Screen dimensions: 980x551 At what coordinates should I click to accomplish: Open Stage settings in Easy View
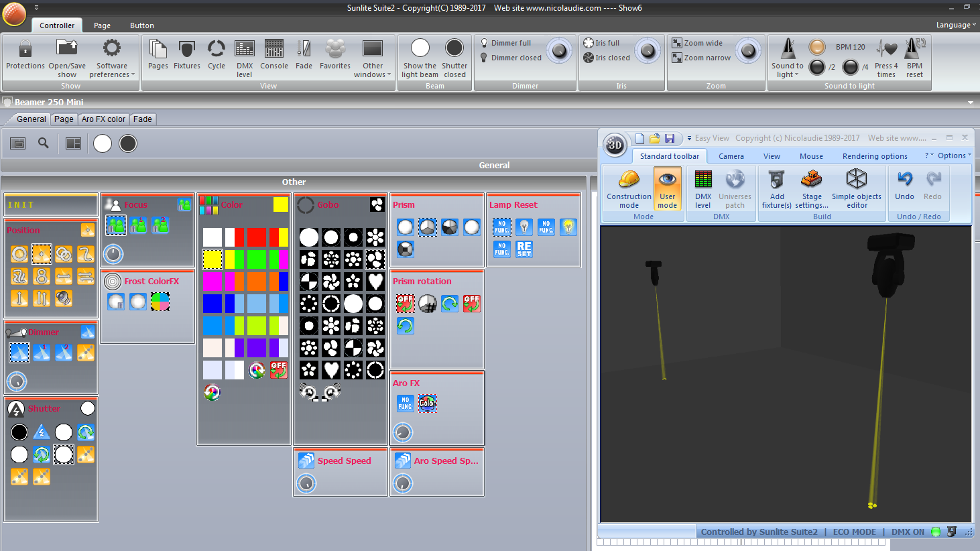(812, 189)
